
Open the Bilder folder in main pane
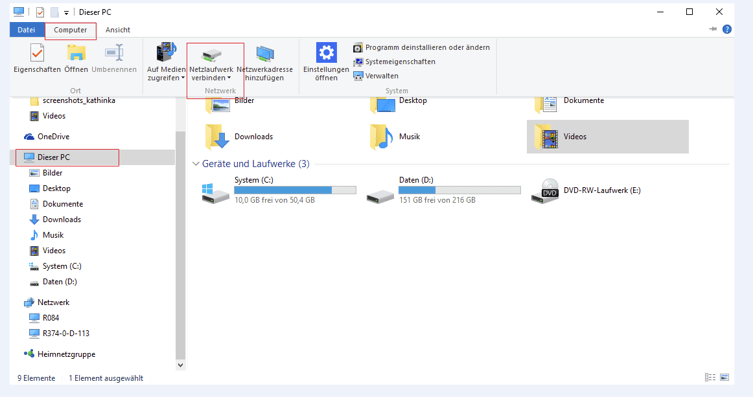(230, 104)
